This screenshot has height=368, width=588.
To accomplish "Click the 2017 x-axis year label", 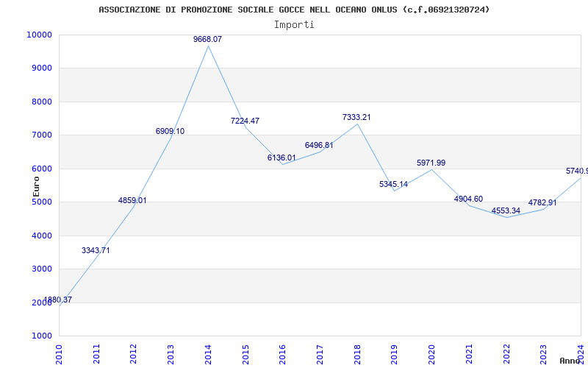I will point(320,354).
